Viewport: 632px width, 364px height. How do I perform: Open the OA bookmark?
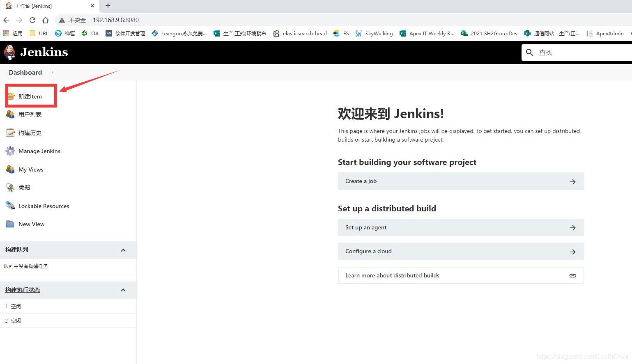pyautogui.click(x=90, y=33)
